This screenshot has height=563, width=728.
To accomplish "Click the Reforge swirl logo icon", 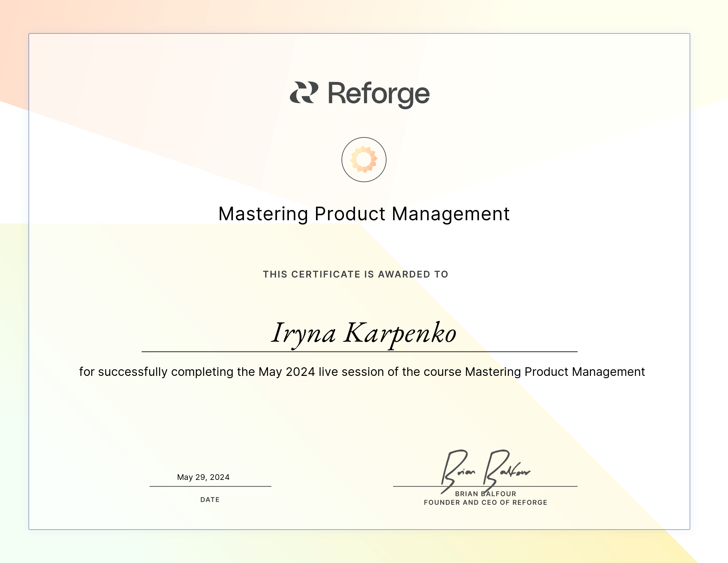I will pos(304,92).
